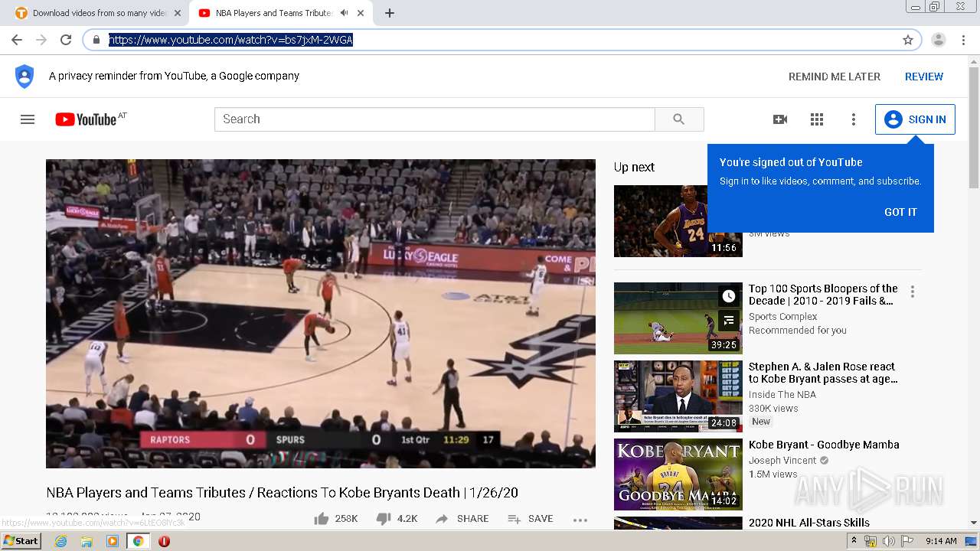The height and width of the screenshot is (551, 980).
Task: Click the address bar URL
Action: point(230,40)
